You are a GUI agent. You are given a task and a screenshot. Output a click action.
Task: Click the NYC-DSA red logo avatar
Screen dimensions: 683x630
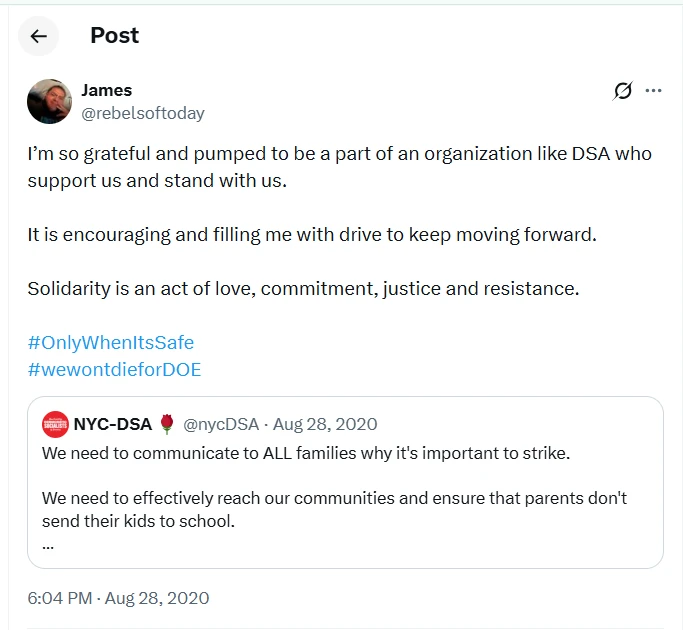[55, 424]
